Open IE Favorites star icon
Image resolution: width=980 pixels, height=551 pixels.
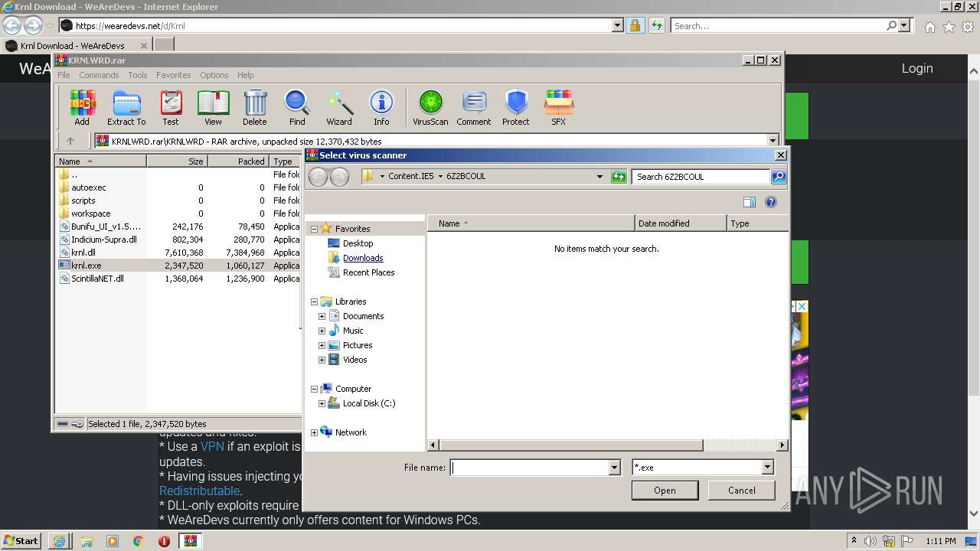click(x=949, y=27)
